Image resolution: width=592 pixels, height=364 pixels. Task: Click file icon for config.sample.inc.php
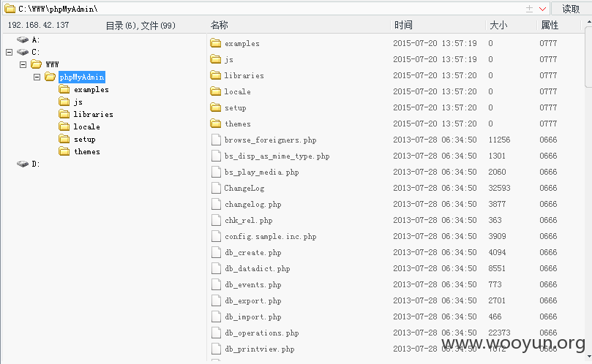click(216, 236)
